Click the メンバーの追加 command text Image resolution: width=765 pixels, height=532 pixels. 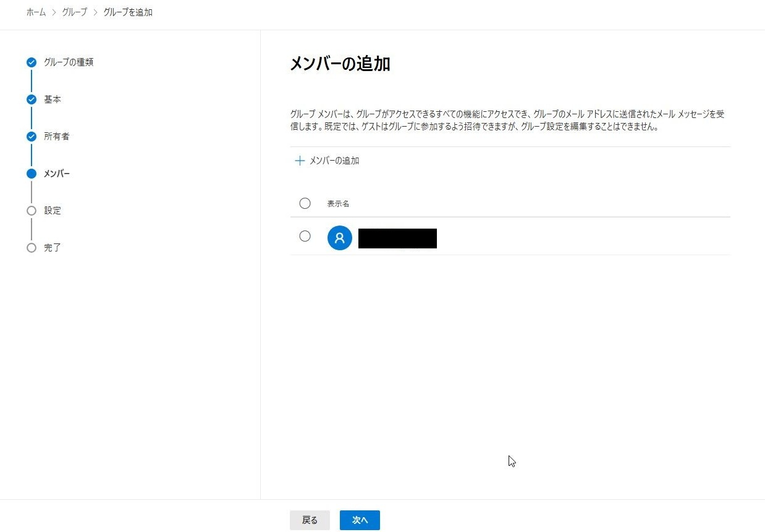334,161
